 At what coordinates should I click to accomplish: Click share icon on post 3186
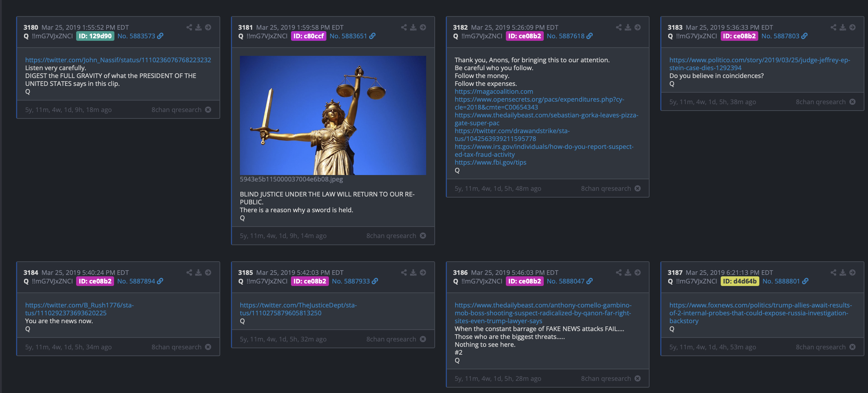tap(619, 272)
